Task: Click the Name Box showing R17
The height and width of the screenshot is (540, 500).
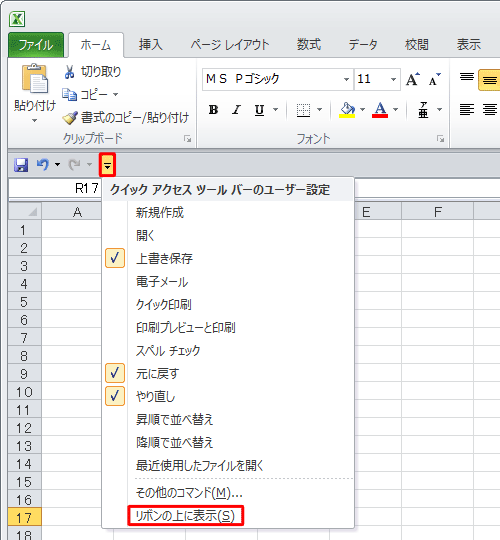Action: pyautogui.click(x=55, y=188)
